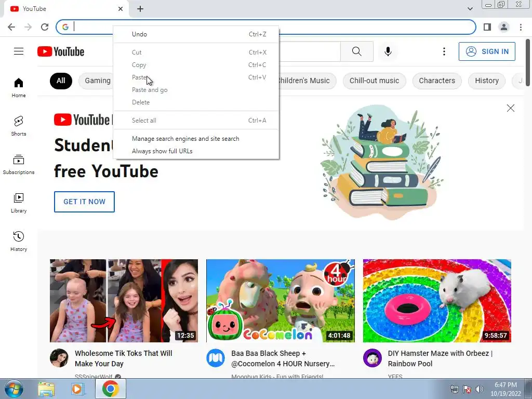The height and width of the screenshot is (399, 532).
Task: Open DIY Hamster Maze video thumbnail
Action: 437,301
